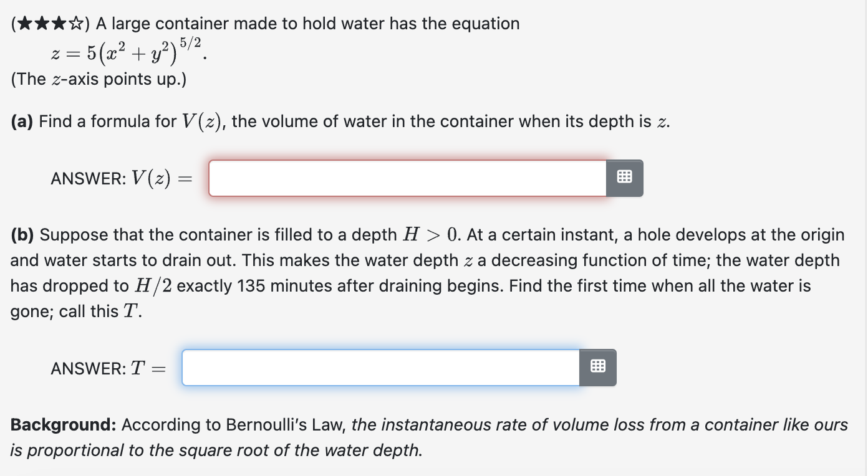The width and height of the screenshot is (868, 476).
Task: Select the equation-entry keypad on the red-highlighted field
Action: point(624,178)
